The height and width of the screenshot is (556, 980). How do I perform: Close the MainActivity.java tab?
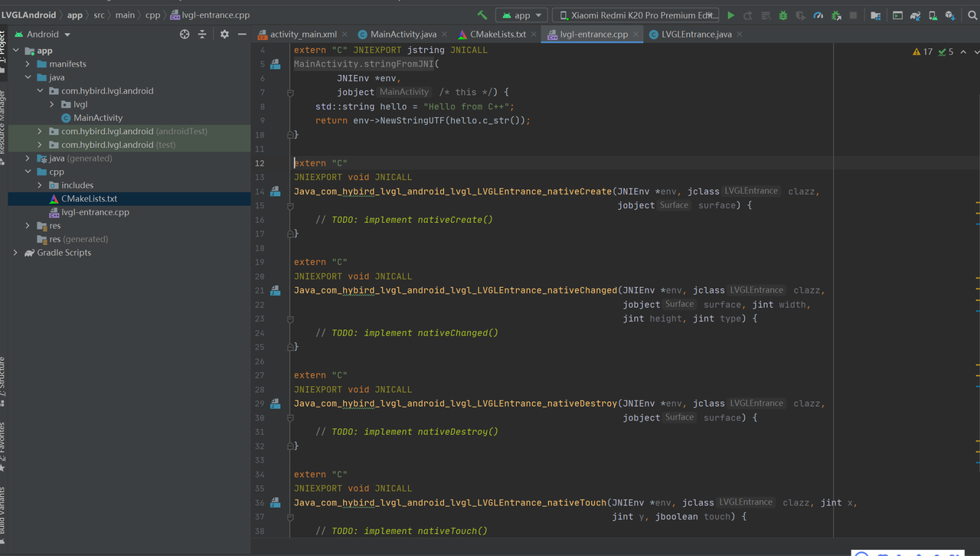click(445, 34)
